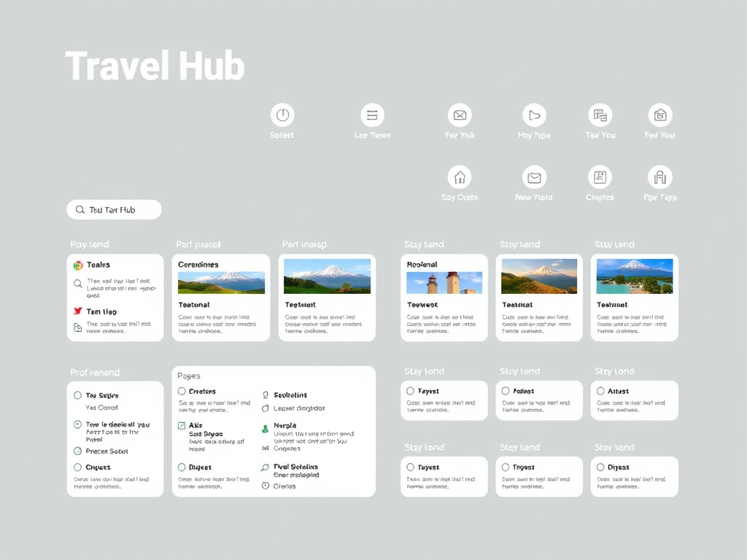Select the Dijest radio in the bottom-right card

601,467
